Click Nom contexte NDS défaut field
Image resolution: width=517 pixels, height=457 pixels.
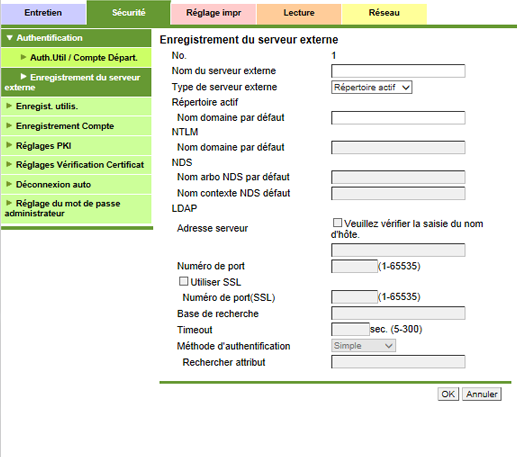[x=398, y=193]
